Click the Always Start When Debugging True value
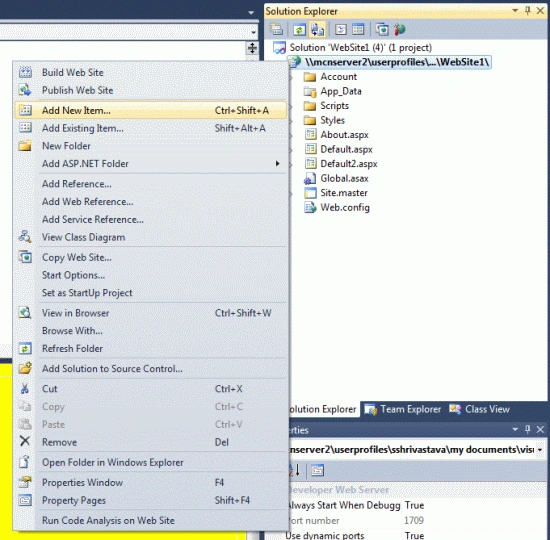Viewport: 550px width, 540px height. [x=414, y=505]
